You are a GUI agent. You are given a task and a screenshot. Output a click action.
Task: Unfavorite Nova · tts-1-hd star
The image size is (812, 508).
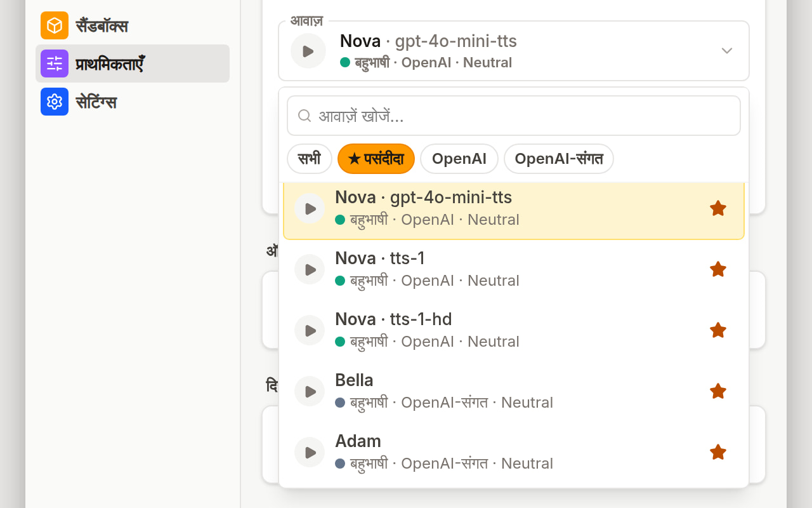pyautogui.click(x=718, y=330)
